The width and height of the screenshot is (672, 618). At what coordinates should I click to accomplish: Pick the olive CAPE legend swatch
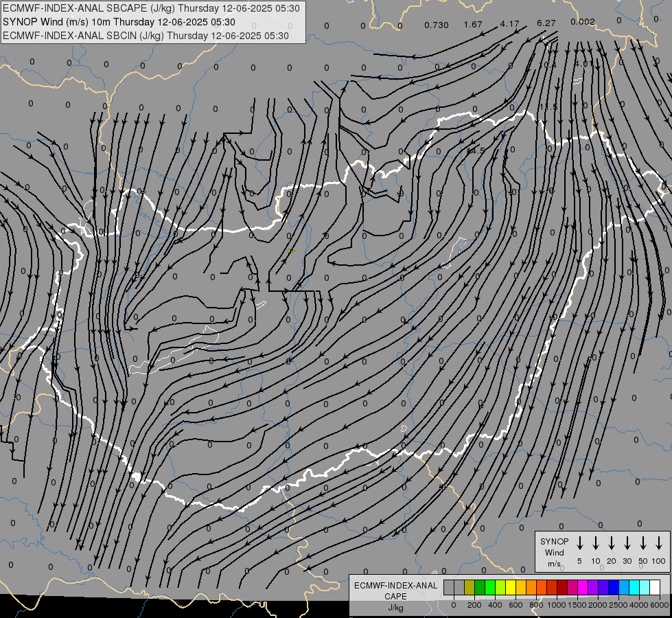pos(470,587)
